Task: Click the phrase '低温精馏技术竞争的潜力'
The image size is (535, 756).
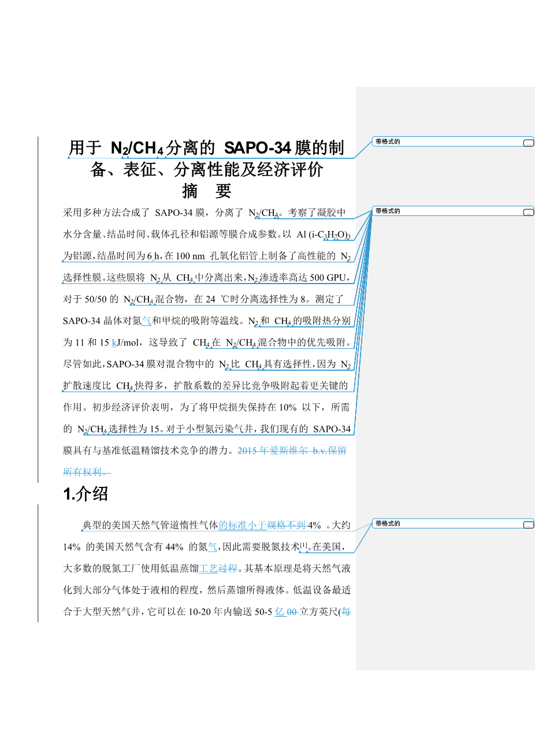Action: point(175,450)
